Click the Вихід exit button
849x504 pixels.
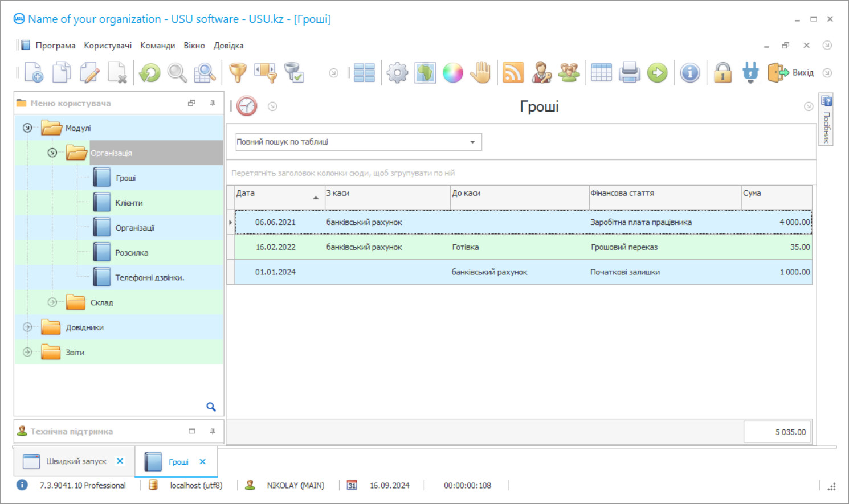pos(791,73)
